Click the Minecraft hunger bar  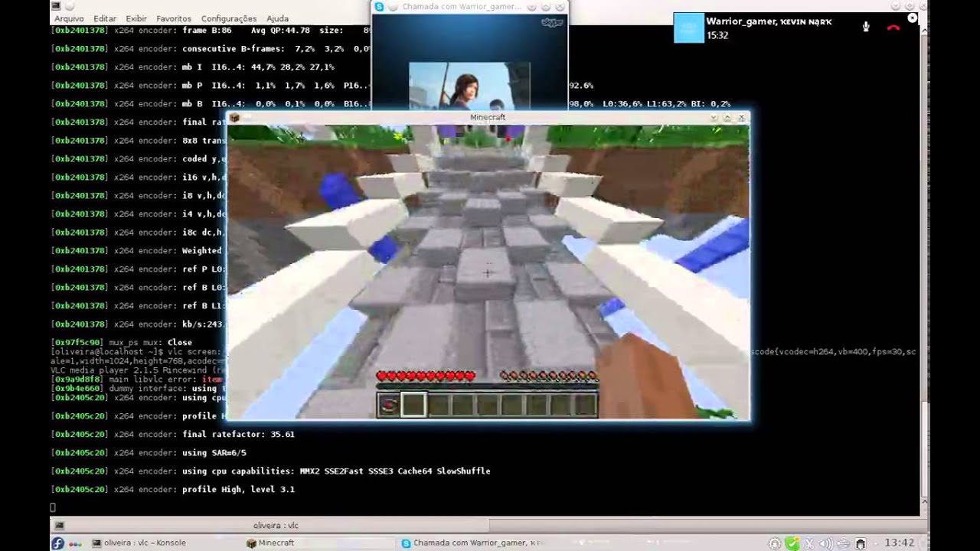(x=548, y=376)
